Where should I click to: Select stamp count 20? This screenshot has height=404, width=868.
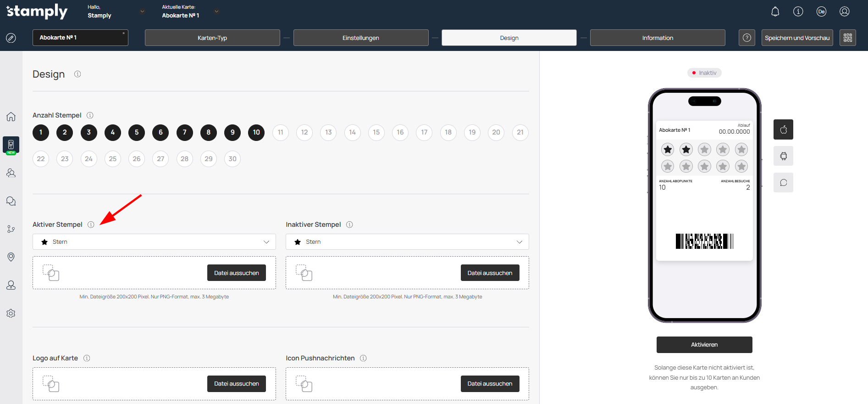click(x=496, y=132)
